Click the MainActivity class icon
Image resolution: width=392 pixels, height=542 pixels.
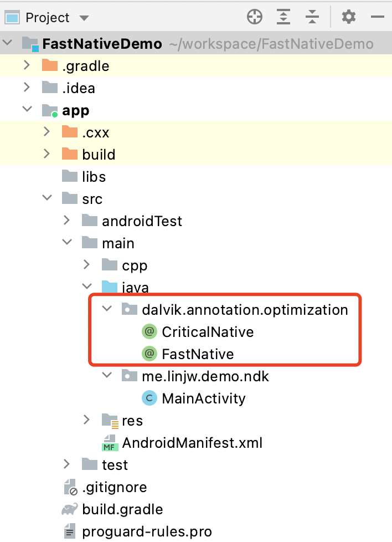148,398
